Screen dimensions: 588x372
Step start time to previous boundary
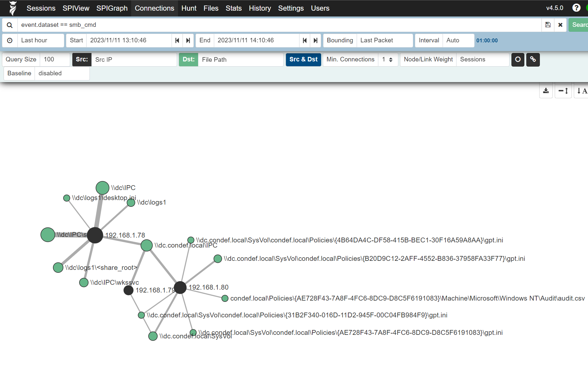coord(177,40)
